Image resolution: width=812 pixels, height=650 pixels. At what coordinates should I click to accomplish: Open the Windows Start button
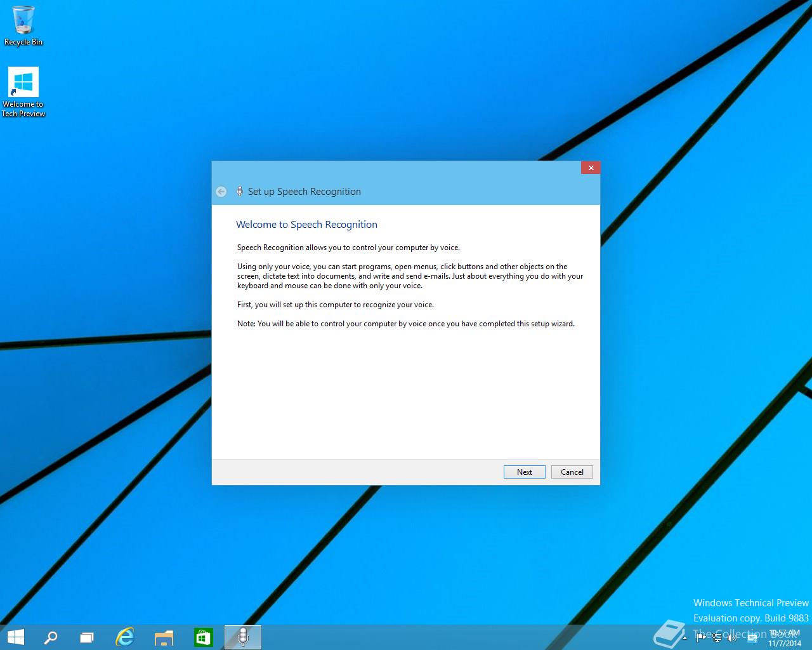16,637
